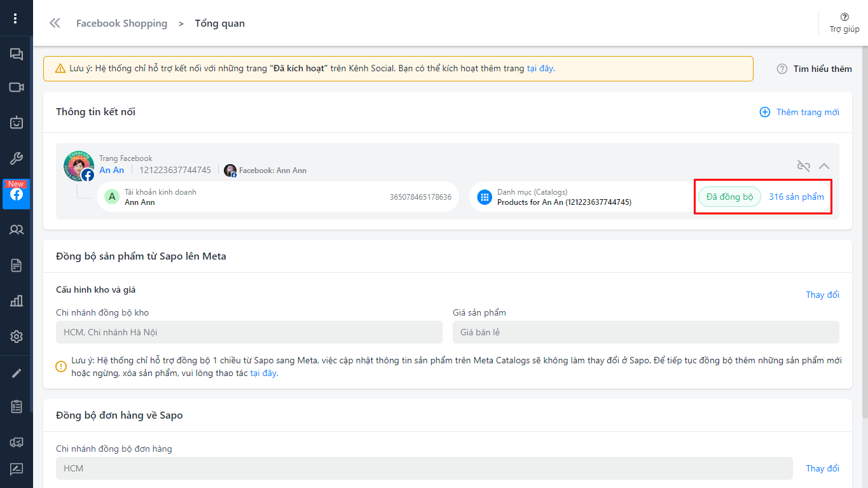Screen dimensions: 868x488
Task: Click Thay đổi for order sync branch
Action: [x=822, y=468]
